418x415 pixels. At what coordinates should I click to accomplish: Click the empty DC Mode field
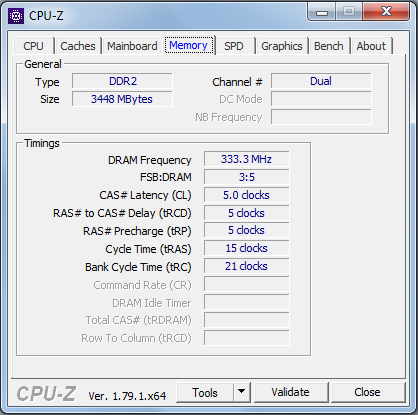(321, 99)
